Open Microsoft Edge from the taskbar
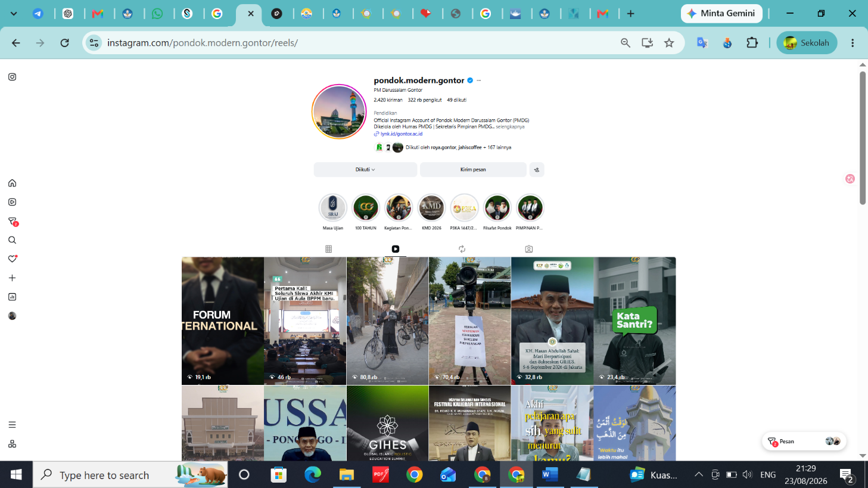This screenshot has height=488, width=868. 313,475
